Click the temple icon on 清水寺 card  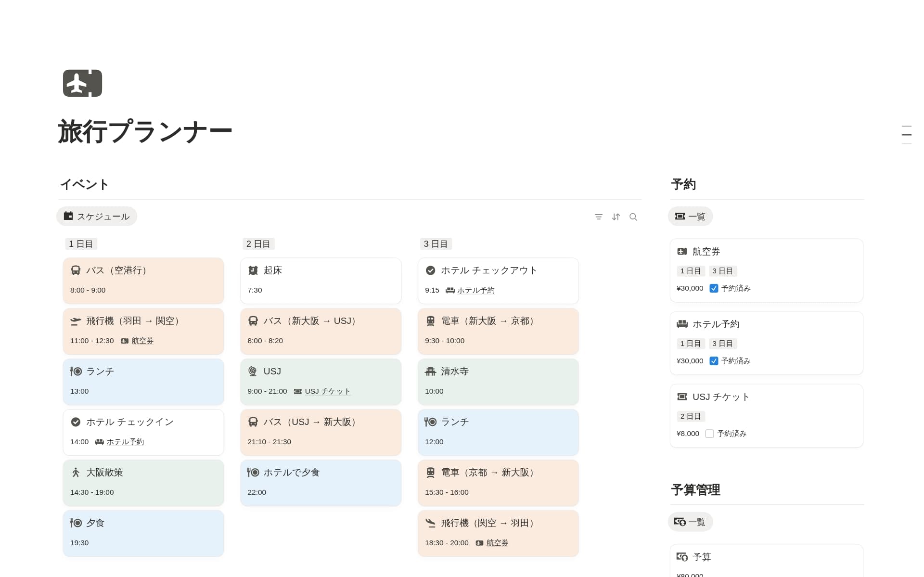click(x=430, y=372)
